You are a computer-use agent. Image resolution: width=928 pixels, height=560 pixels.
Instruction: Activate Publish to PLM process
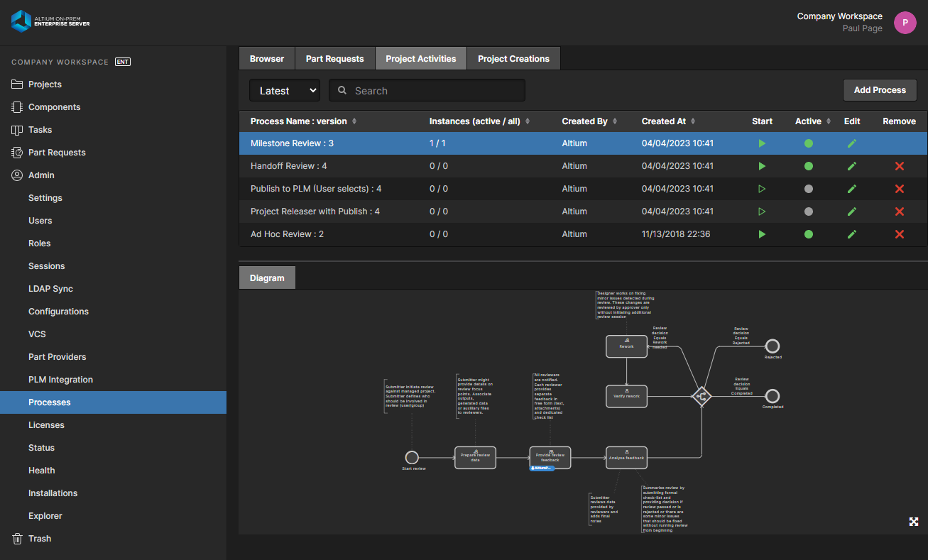808,189
